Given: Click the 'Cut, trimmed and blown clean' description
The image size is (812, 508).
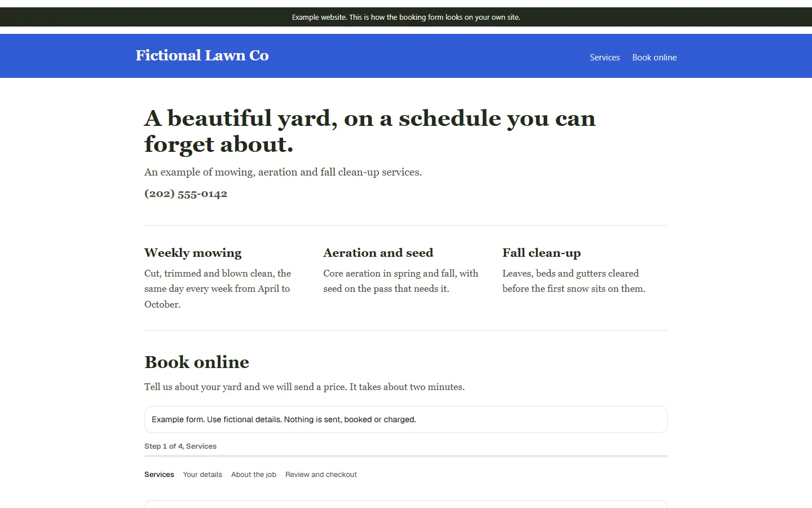Looking at the screenshot, I should pyautogui.click(x=218, y=288).
